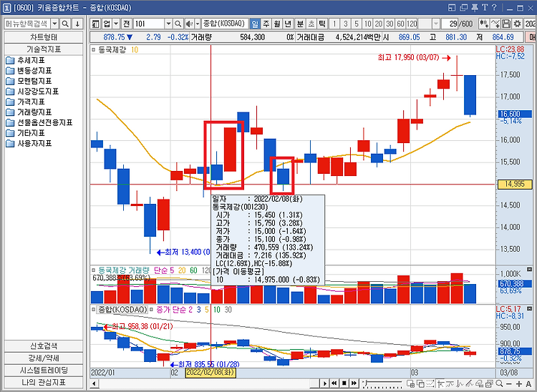537x392 pixels.
Task: Click the pin window icon in title bar
Action: (474, 8)
